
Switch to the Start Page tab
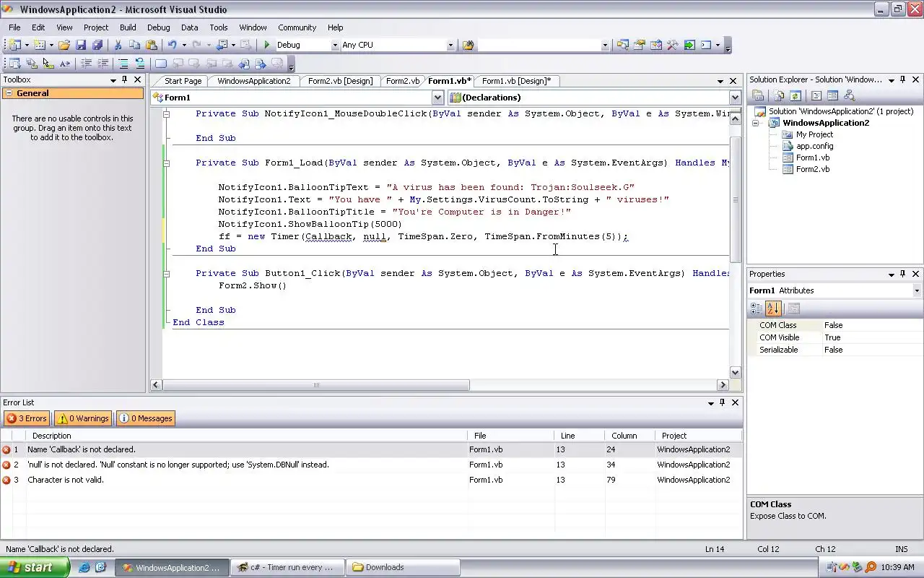pos(183,81)
